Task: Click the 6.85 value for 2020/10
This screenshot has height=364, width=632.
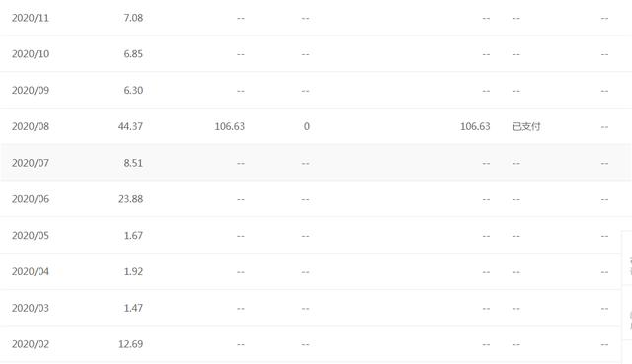Action: click(133, 54)
